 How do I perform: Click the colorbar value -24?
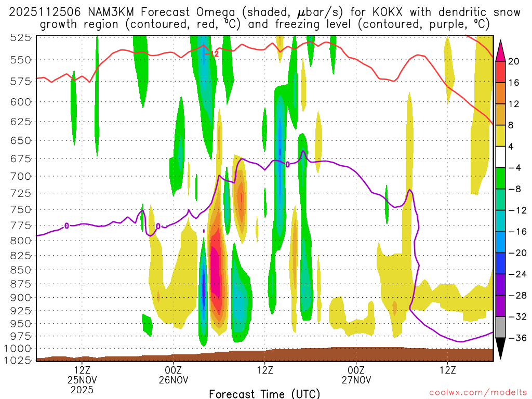pos(517,274)
